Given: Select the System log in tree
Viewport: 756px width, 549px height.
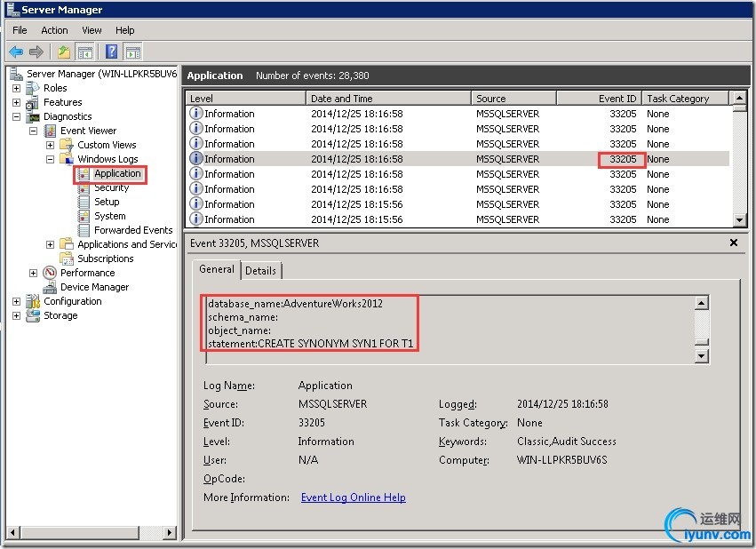Looking at the screenshot, I should (109, 216).
